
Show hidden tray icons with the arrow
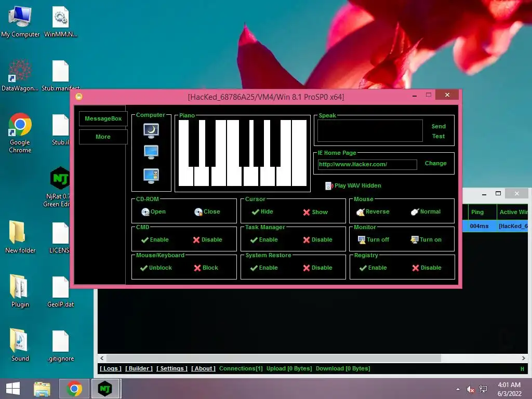pyautogui.click(x=458, y=389)
